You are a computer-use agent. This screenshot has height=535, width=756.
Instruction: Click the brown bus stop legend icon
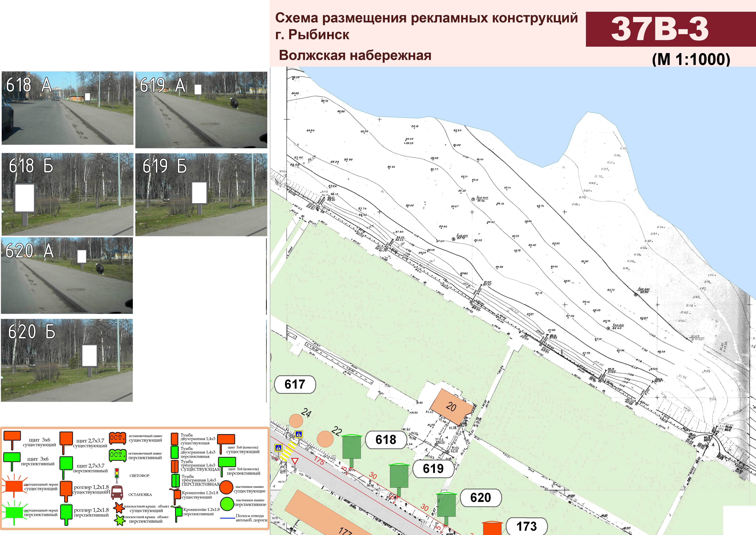117,492
